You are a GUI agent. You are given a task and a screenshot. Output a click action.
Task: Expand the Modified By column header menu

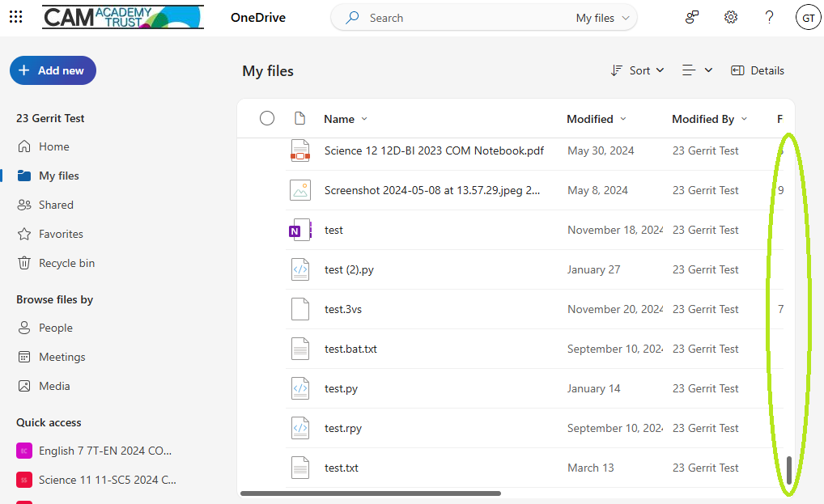[744, 119]
